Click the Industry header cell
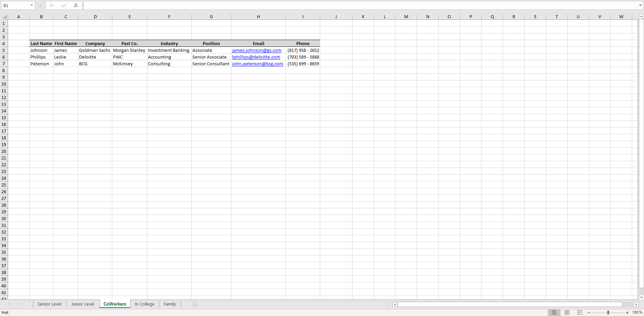The width and height of the screenshot is (644, 316). [x=169, y=43]
